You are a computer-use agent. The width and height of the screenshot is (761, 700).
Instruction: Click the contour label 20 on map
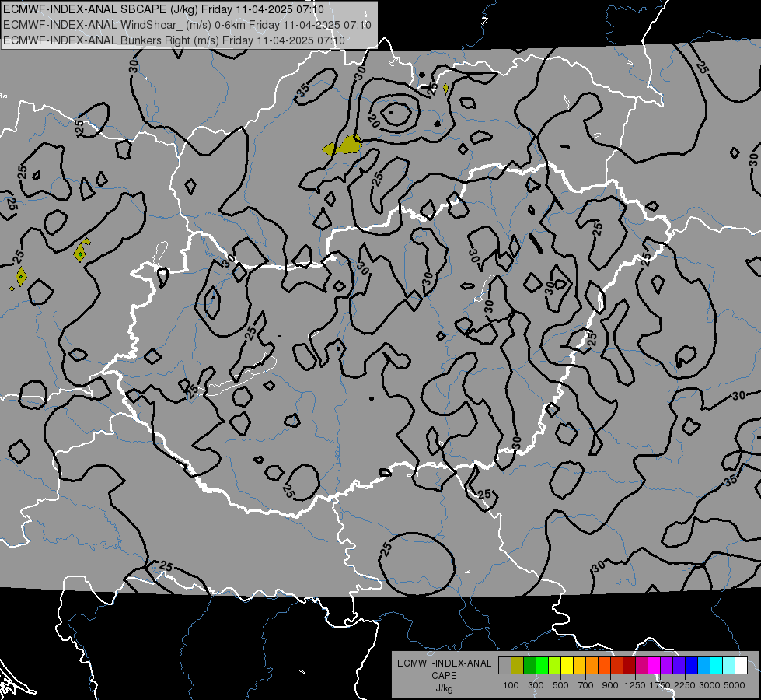tap(373, 121)
